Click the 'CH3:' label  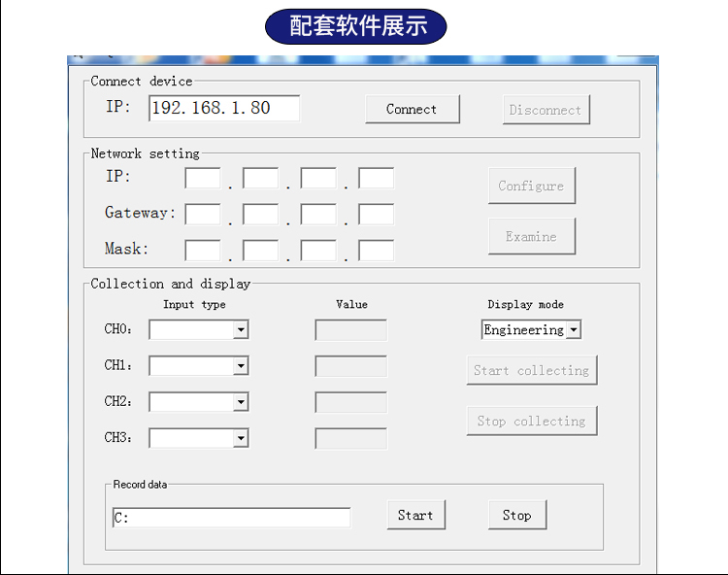(117, 437)
